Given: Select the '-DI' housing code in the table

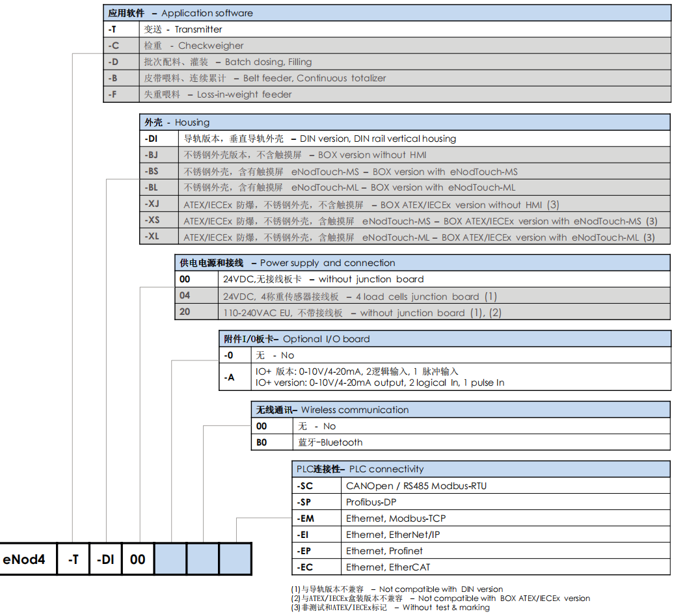Looking at the screenshot, I should [159, 139].
